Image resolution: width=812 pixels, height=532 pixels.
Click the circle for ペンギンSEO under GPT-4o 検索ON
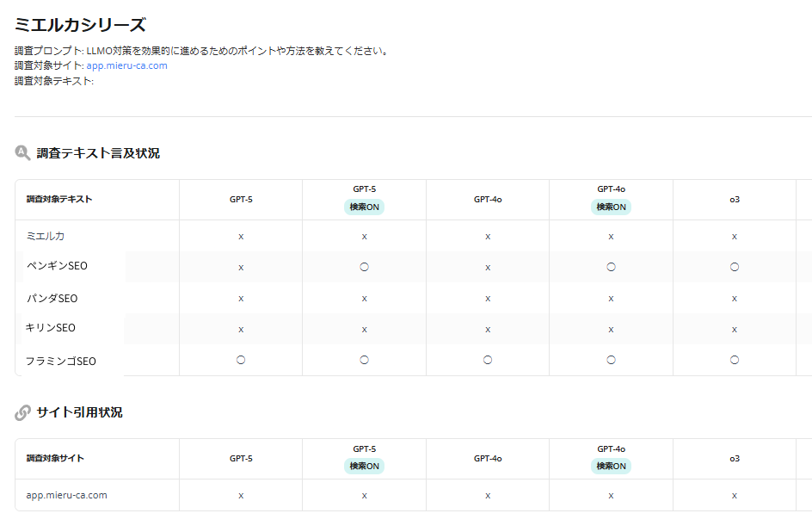611,267
